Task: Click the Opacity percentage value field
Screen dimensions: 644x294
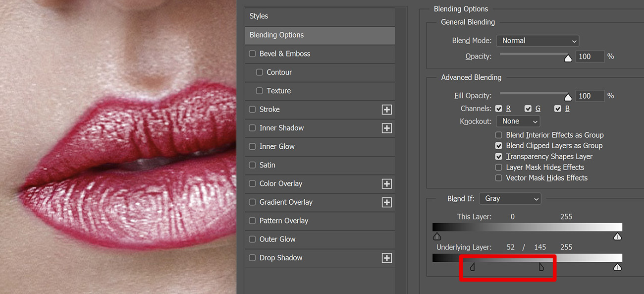Action: click(590, 56)
